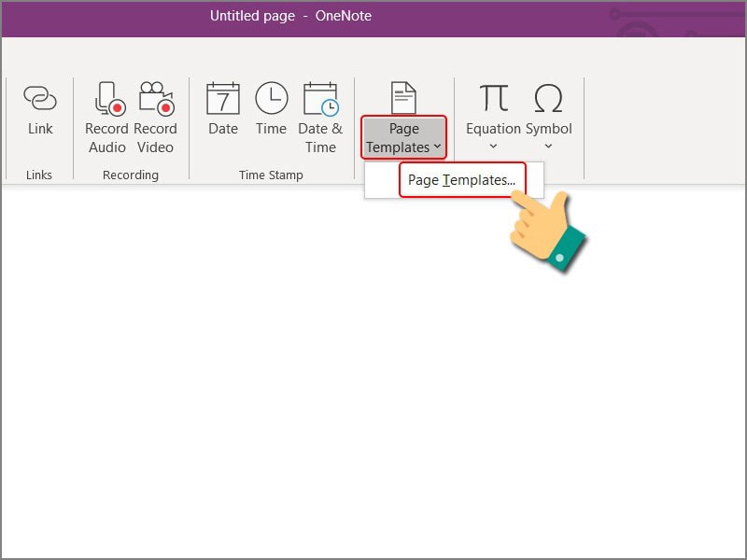Insert the current Time stamp
Viewport: 747px width, 560px height.
coord(271,108)
